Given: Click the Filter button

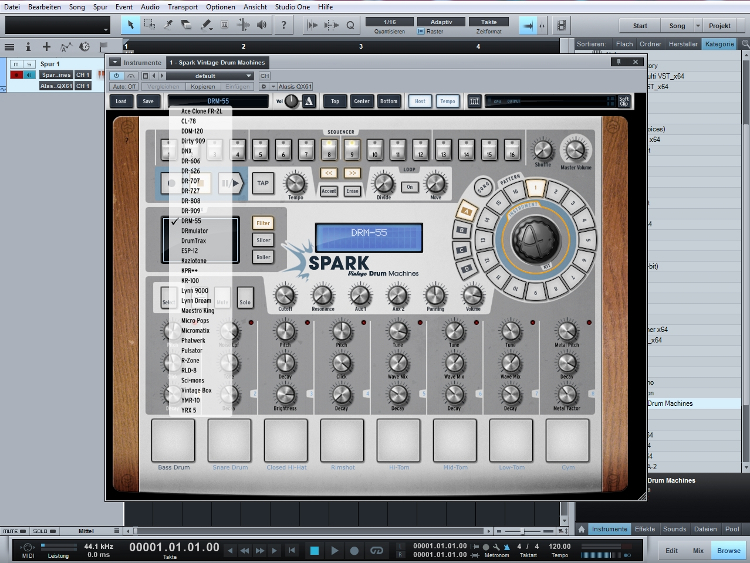Looking at the screenshot, I should point(263,223).
